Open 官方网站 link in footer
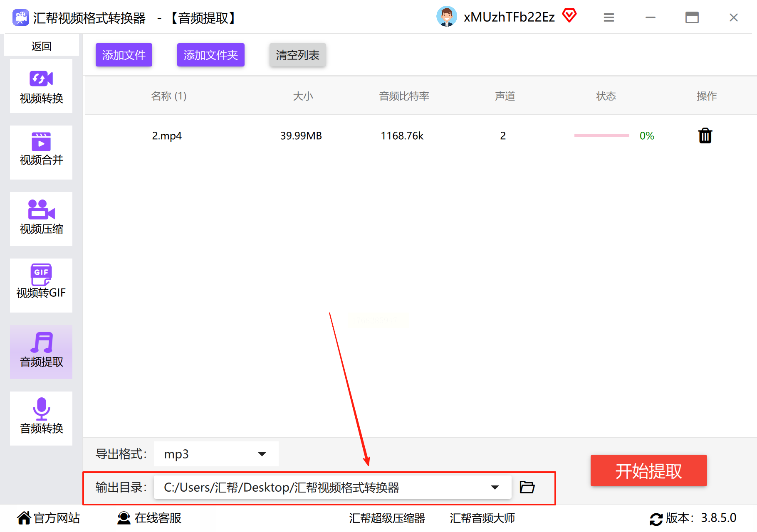The image size is (757, 532). (48, 518)
